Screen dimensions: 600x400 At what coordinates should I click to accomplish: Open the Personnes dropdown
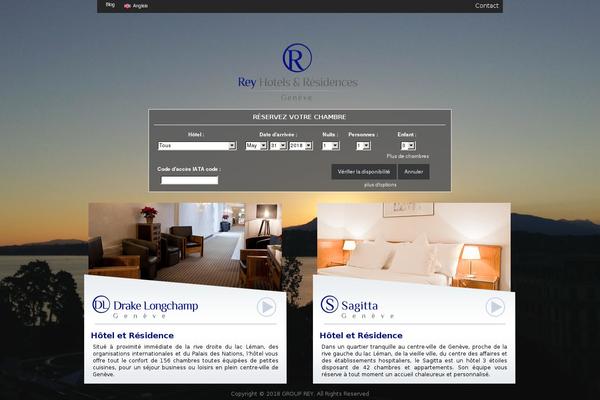[x=363, y=146]
